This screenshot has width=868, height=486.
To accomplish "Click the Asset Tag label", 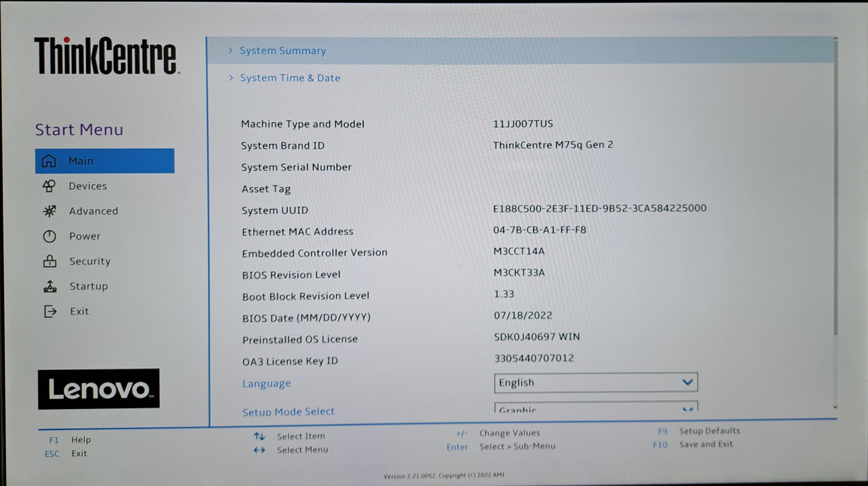I will (x=266, y=189).
